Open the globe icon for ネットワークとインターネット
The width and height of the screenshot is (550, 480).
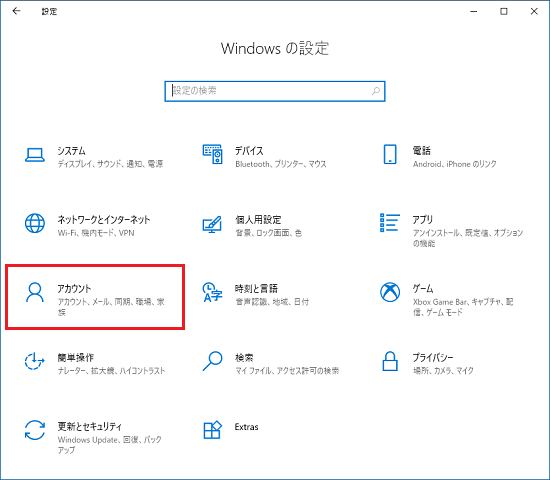pos(35,223)
